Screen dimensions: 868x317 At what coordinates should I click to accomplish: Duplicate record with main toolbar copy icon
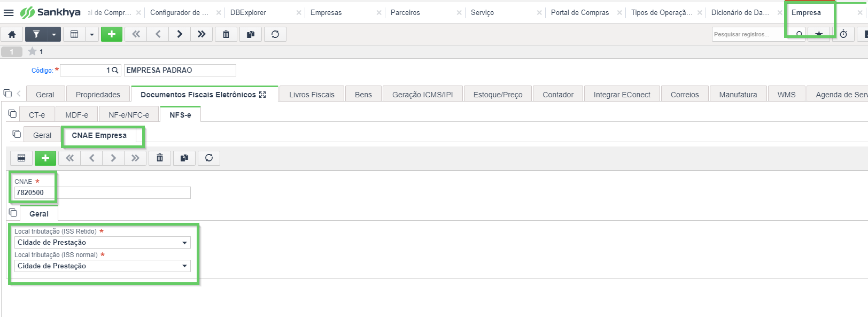(x=251, y=34)
